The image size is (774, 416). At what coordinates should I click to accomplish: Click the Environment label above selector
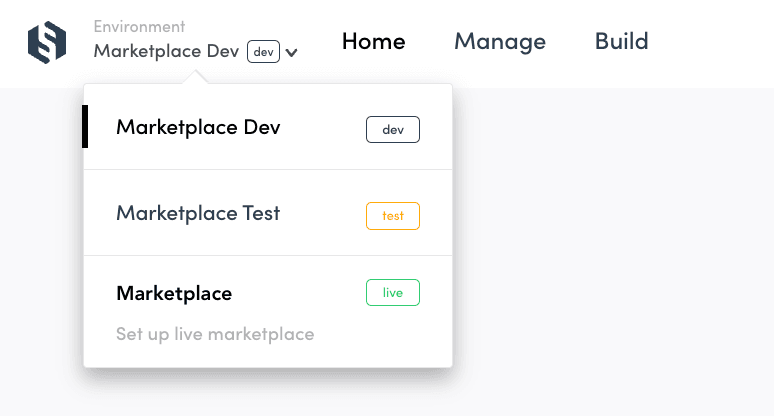(x=139, y=27)
